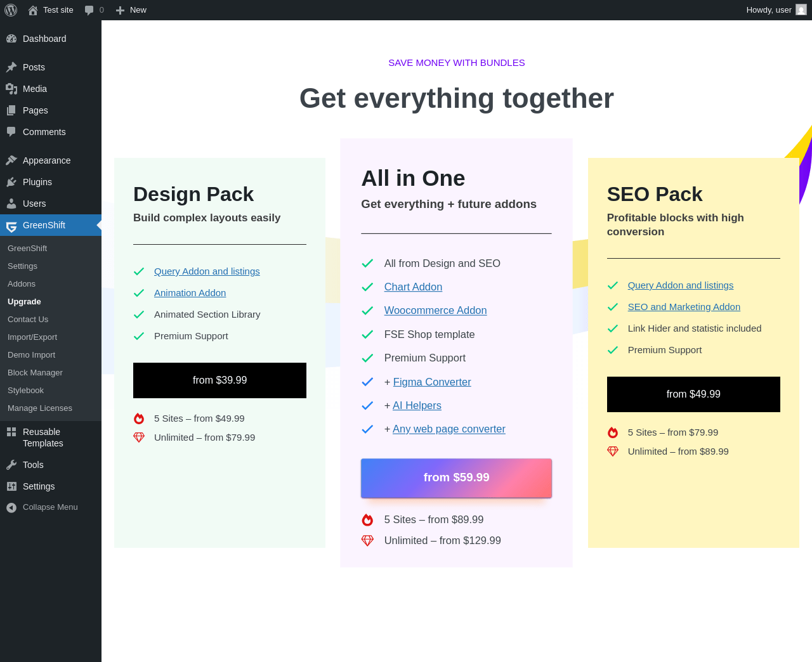The image size is (812, 662).
Task: Open the Test site home icon
Action: tap(33, 10)
